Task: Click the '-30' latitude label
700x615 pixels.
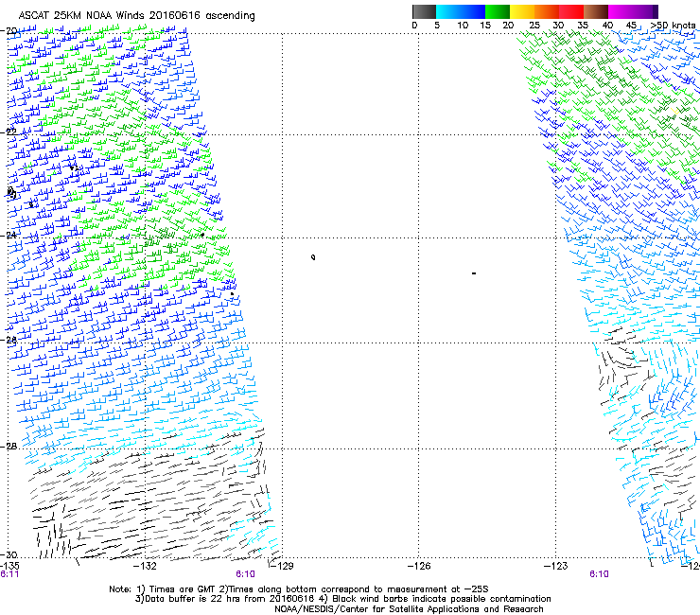Action: (9, 554)
